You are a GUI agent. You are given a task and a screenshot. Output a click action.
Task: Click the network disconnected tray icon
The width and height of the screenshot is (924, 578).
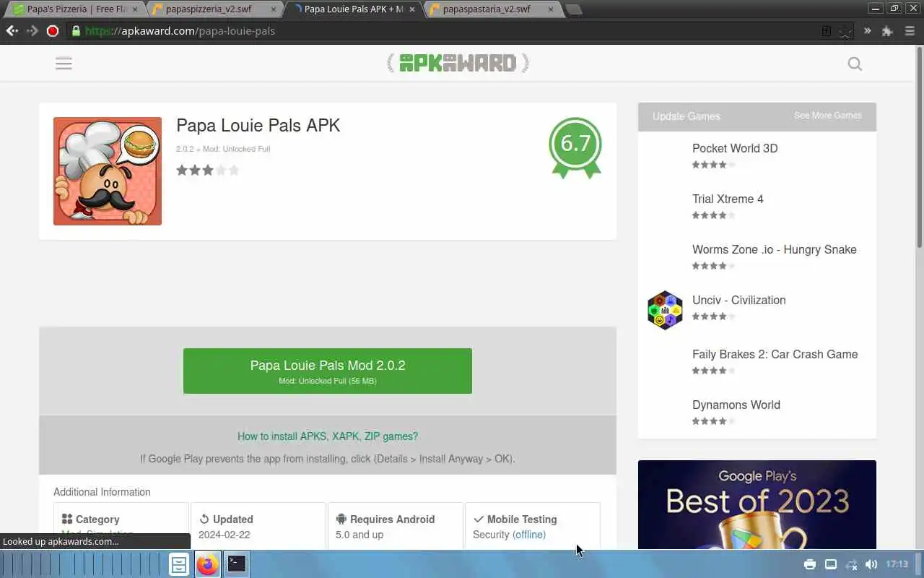[x=851, y=564]
